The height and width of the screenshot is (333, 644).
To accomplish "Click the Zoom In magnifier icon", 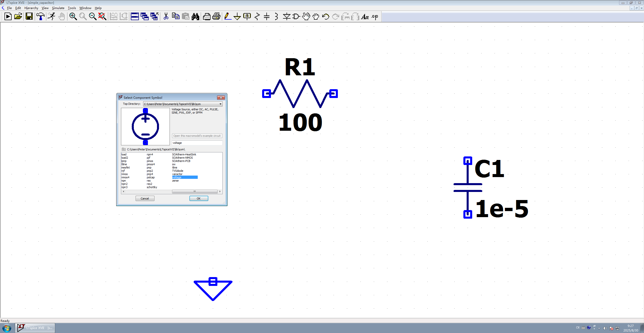I will pyautogui.click(x=73, y=17).
